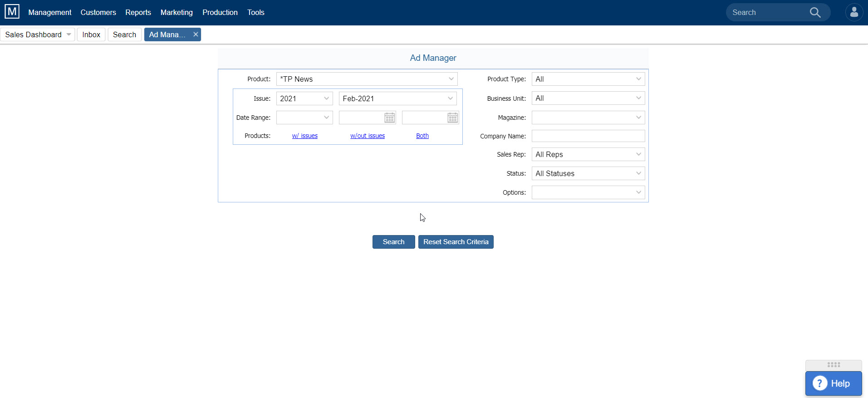Click the blue Search button
868x398 pixels.
(x=393, y=242)
